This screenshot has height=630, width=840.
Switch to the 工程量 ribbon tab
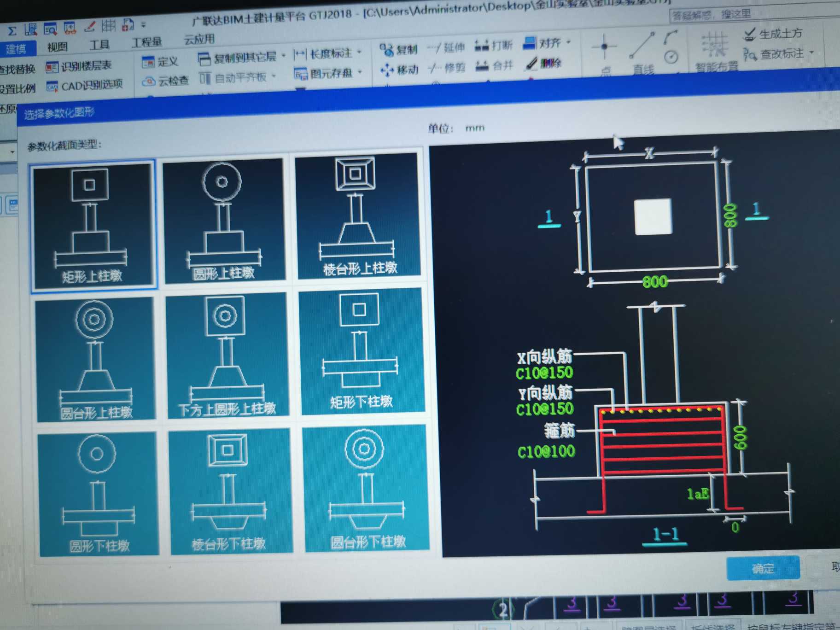tap(146, 42)
